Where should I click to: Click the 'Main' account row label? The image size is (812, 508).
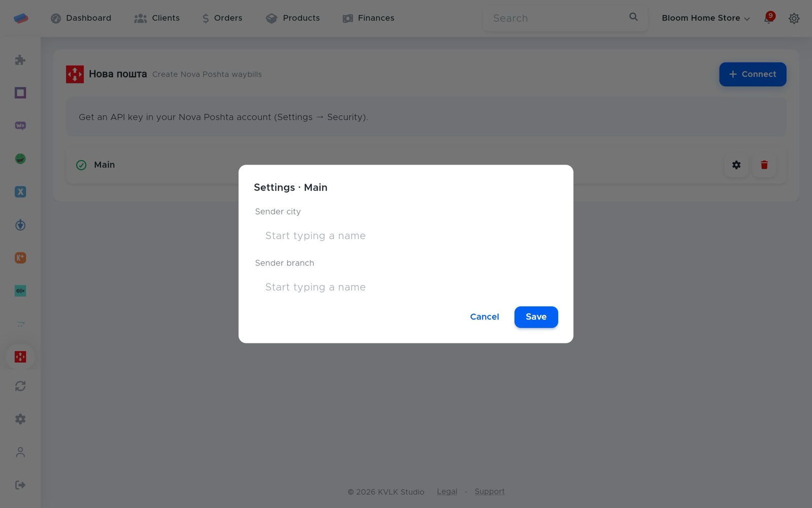pyautogui.click(x=105, y=165)
